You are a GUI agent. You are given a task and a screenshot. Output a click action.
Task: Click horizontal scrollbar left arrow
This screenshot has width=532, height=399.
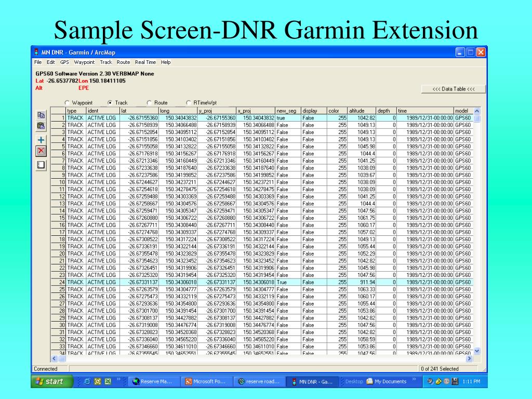click(x=54, y=358)
